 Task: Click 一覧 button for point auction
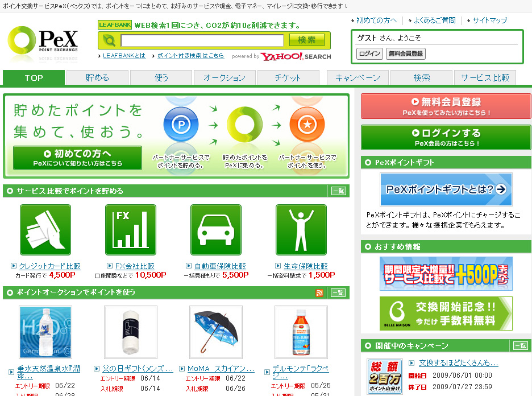point(338,293)
